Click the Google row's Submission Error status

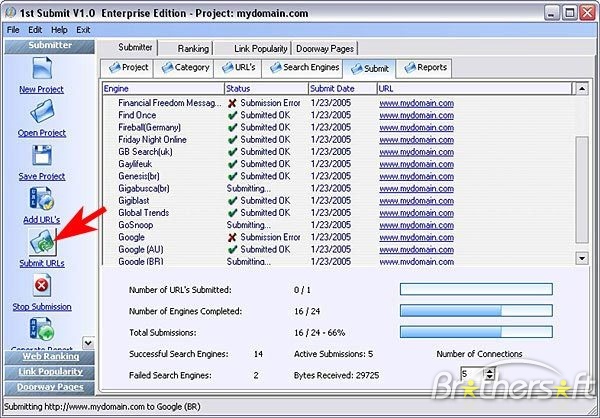tap(264, 237)
